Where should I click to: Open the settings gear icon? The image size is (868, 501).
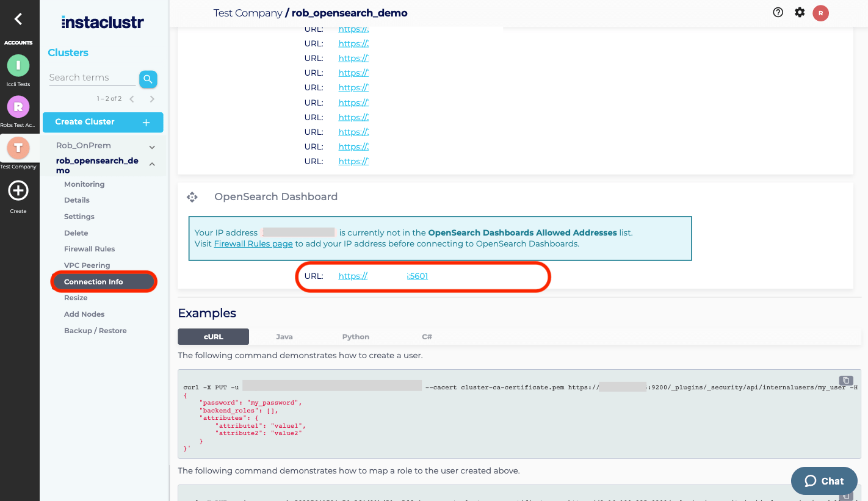[x=800, y=12]
